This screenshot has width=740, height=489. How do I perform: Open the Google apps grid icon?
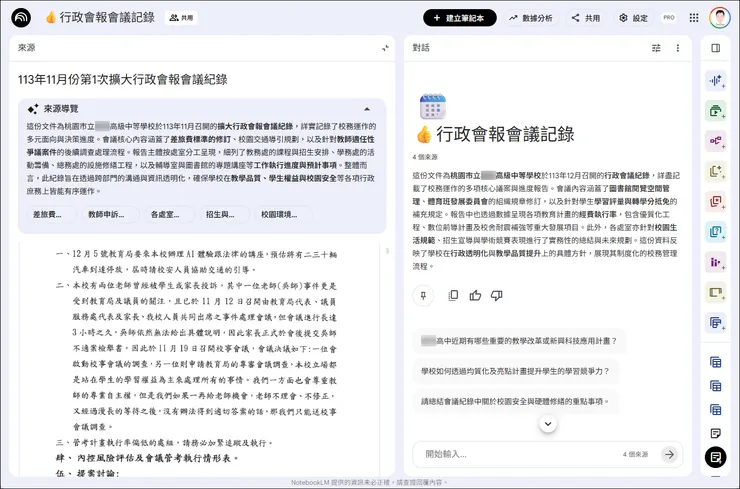tap(694, 18)
